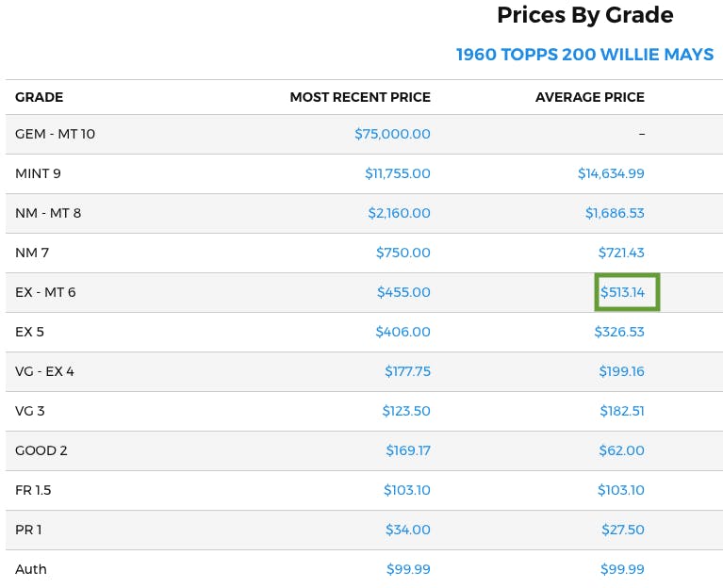
Task: Select MINT 9 average price $14,634.99
Action: 611,173
